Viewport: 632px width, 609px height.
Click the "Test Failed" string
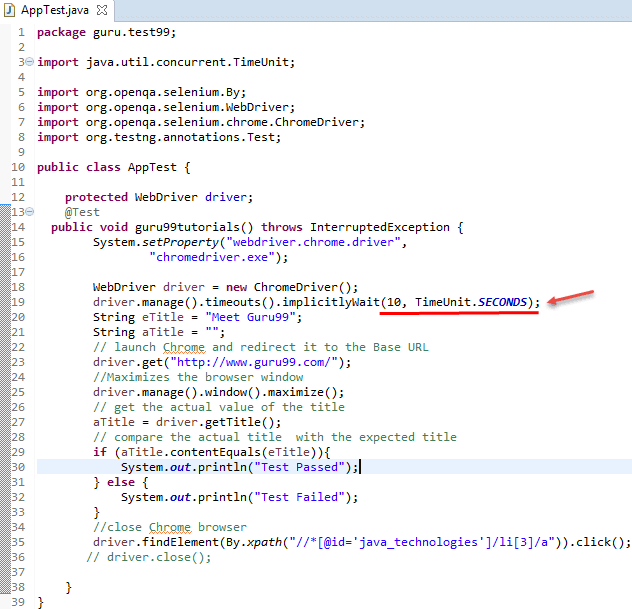point(299,497)
